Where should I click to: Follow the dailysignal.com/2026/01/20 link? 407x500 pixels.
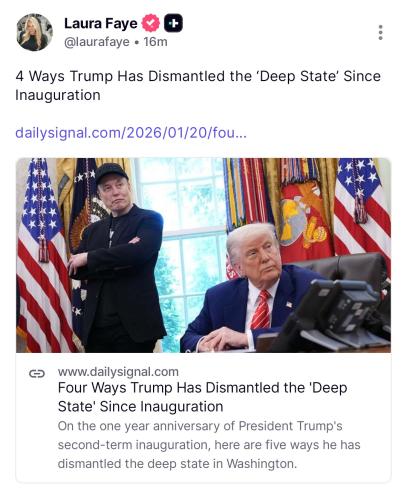pyautogui.click(x=131, y=133)
